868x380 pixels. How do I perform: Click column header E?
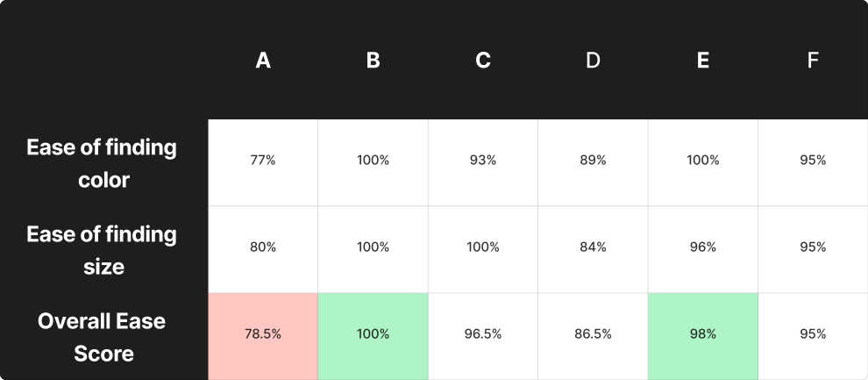coord(703,61)
